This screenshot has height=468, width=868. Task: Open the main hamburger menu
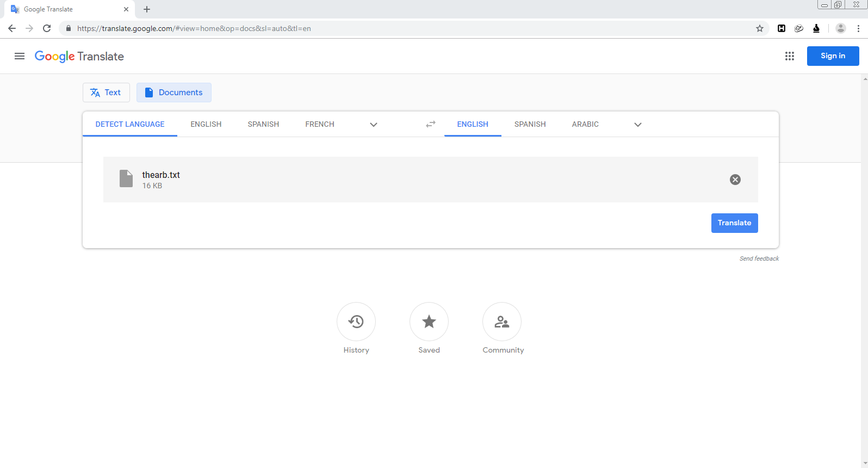(x=20, y=56)
